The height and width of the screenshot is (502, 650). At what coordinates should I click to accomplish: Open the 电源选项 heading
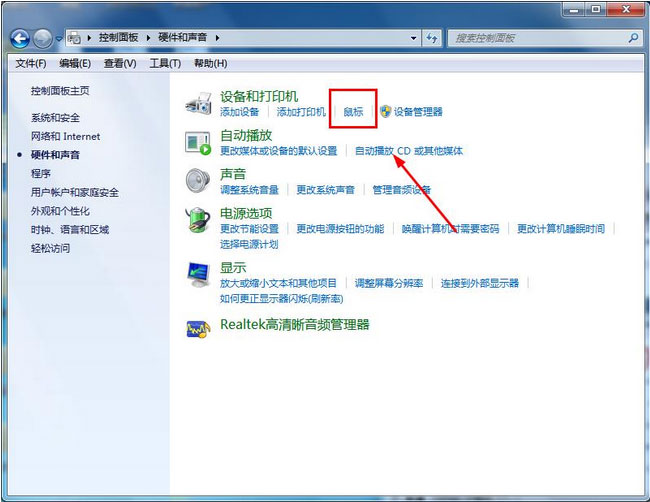coord(246,213)
